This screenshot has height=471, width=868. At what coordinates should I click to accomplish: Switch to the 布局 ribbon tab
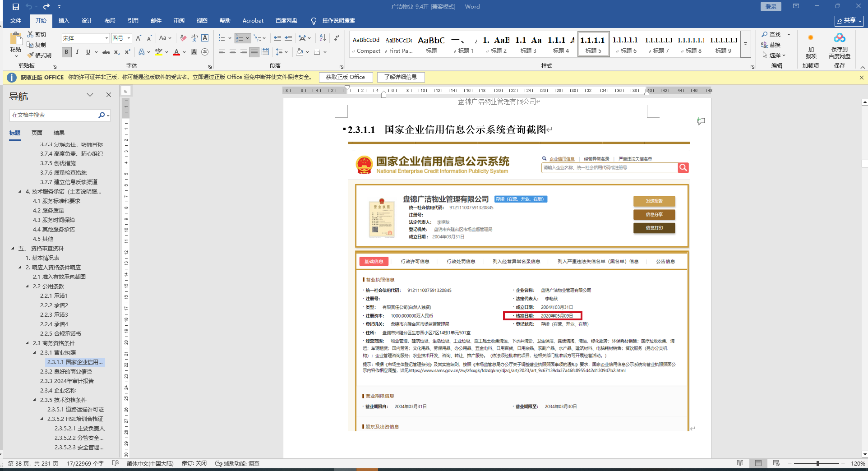110,21
